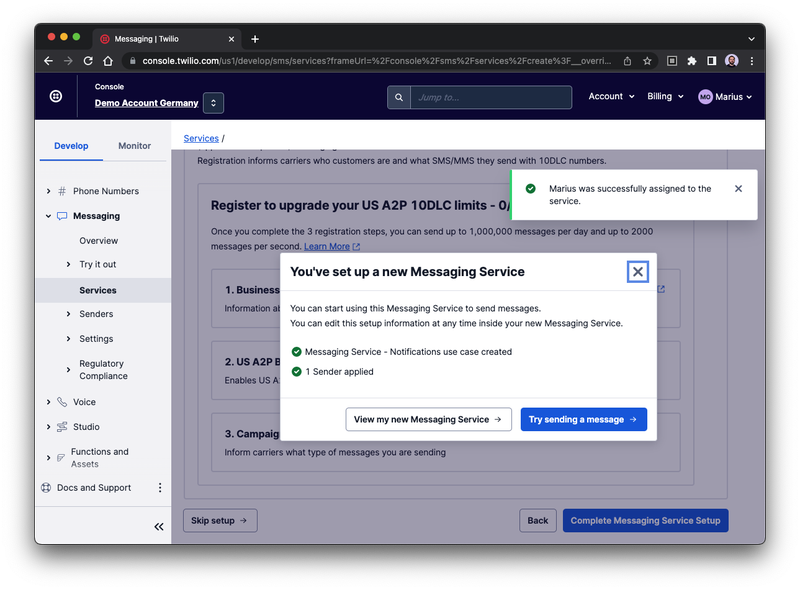
Task: Select the Voice phone icon
Action: (60, 401)
